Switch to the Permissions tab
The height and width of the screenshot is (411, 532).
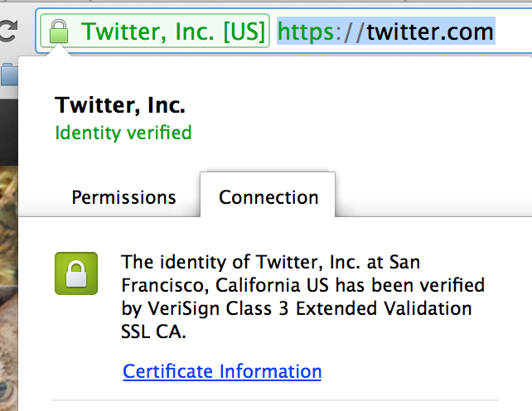coord(123,198)
